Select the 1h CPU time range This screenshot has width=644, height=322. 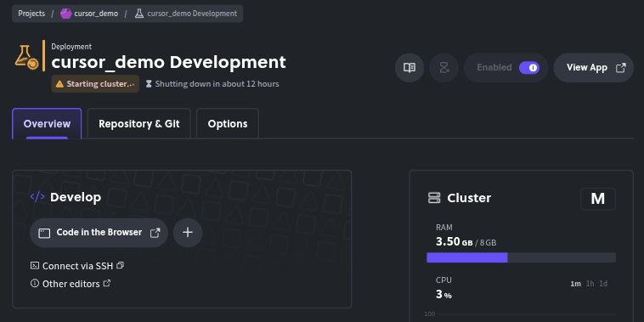tap(590, 284)
